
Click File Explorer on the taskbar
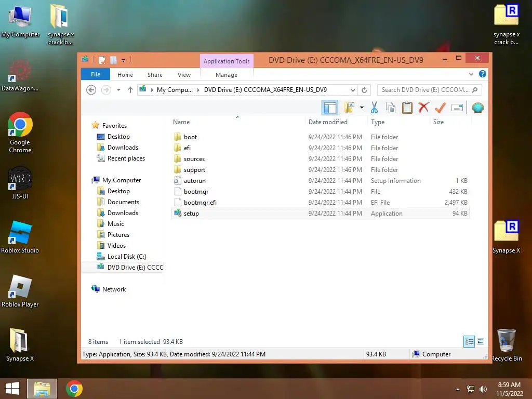(42, 389)
